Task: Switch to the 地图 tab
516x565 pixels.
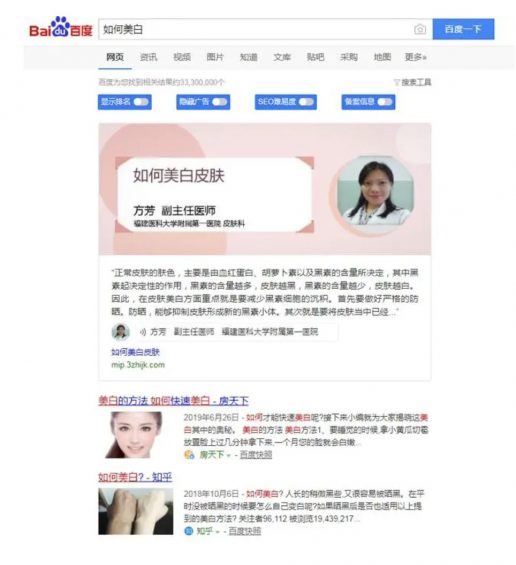Action: pos(382,57)
